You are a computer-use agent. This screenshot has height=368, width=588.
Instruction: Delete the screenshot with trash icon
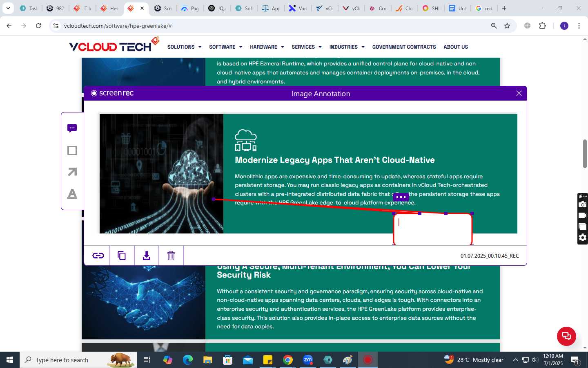[x=171, y=256]
